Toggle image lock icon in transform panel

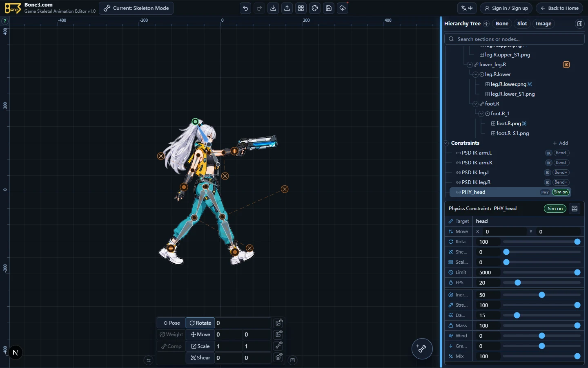[278, 323]
